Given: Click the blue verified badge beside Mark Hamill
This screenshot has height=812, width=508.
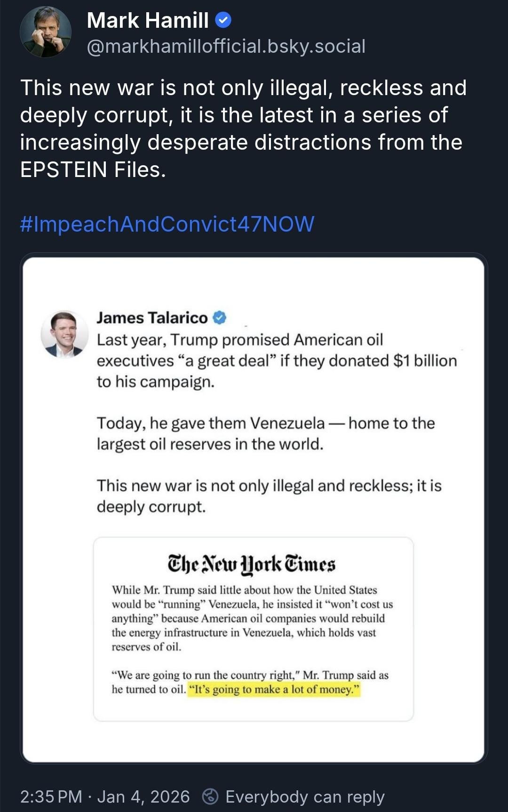Looking at the screenshot, I should tap(223, 20).
